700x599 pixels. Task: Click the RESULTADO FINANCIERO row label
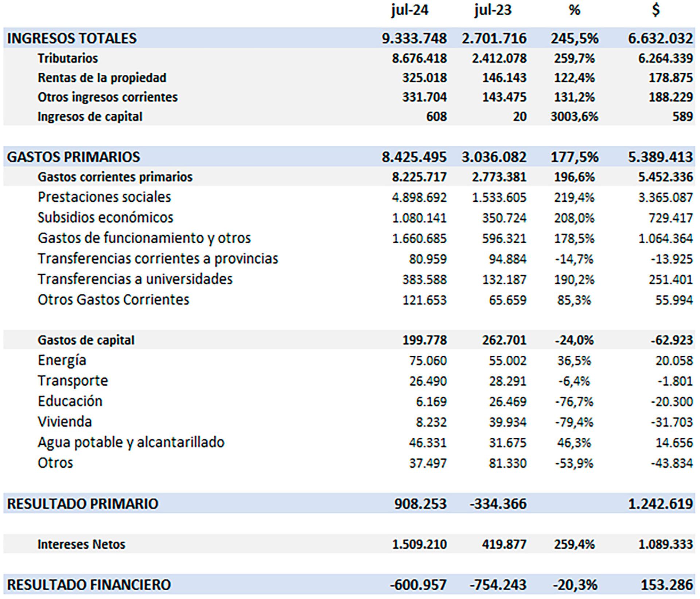coord(89,585)
